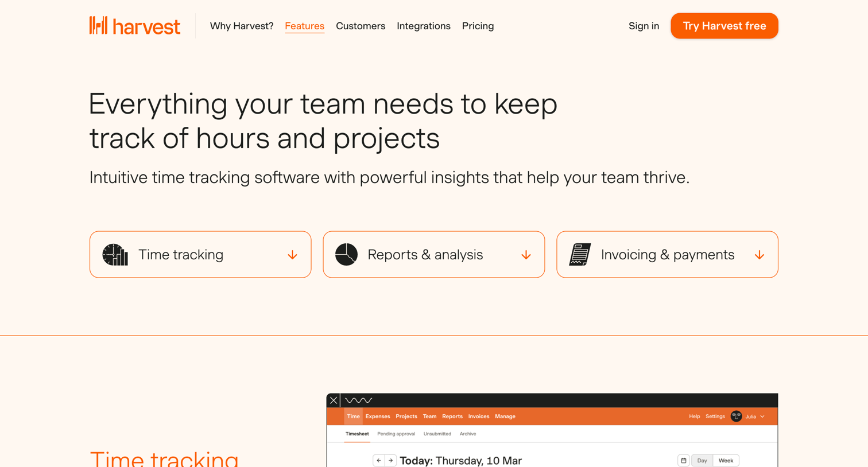This screenshot has width=868, height=467.
Task: Click the down arrow on Reports & analysis card
Action: [526, 255]
